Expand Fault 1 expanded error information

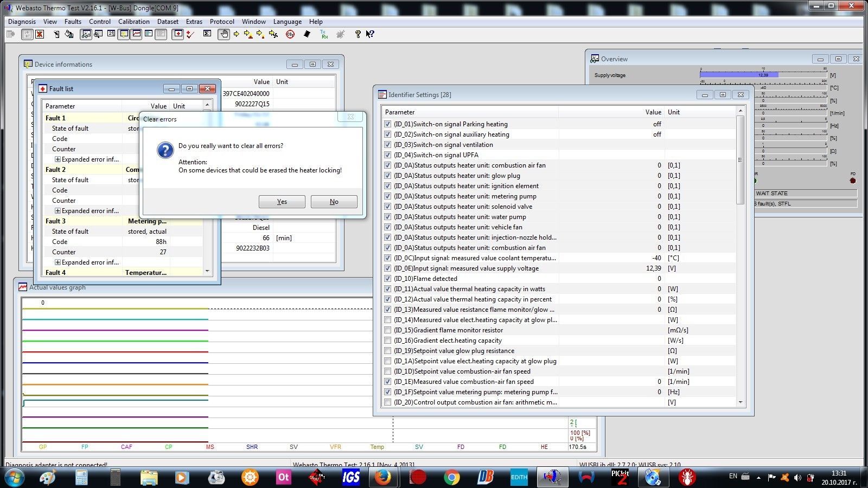58,159
